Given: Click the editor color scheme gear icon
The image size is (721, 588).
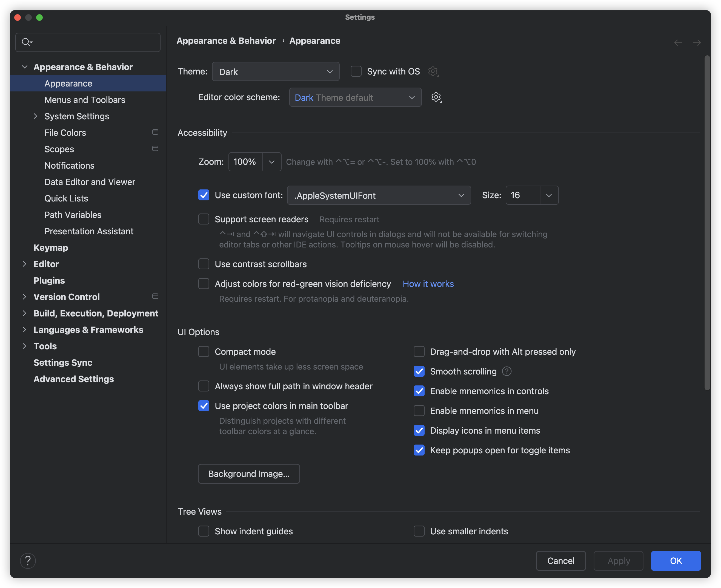Looking at the screenshot, I should 436,97.
